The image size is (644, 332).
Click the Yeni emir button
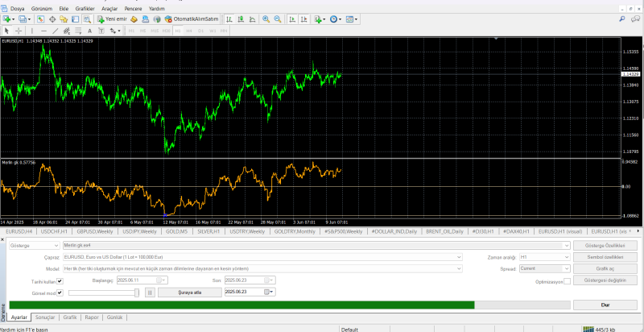point(112,19)
